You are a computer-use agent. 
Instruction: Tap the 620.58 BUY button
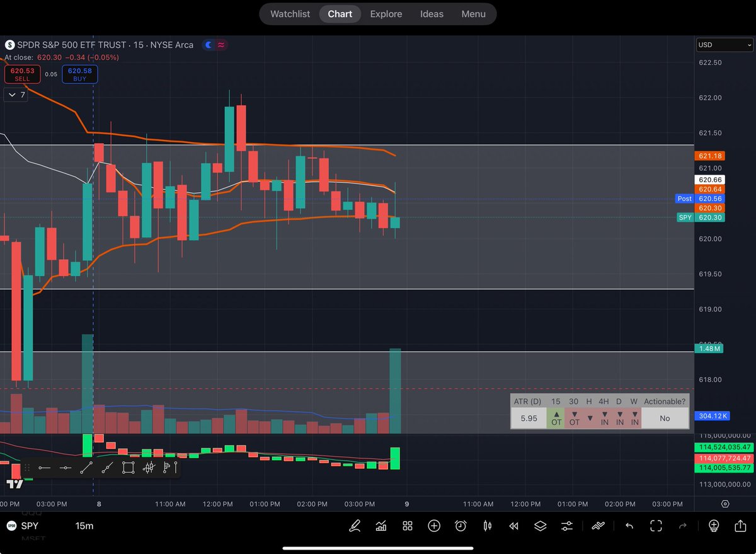[x=80, y=74]
